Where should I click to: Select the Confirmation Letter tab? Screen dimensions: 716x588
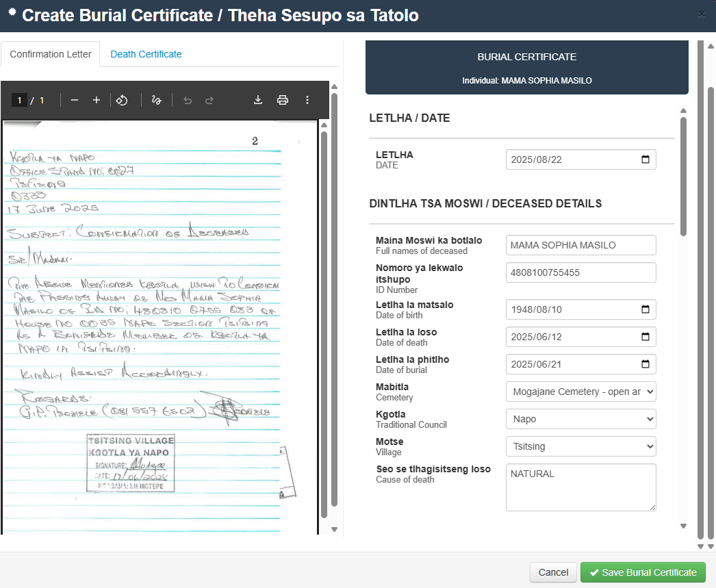[51, 54]
